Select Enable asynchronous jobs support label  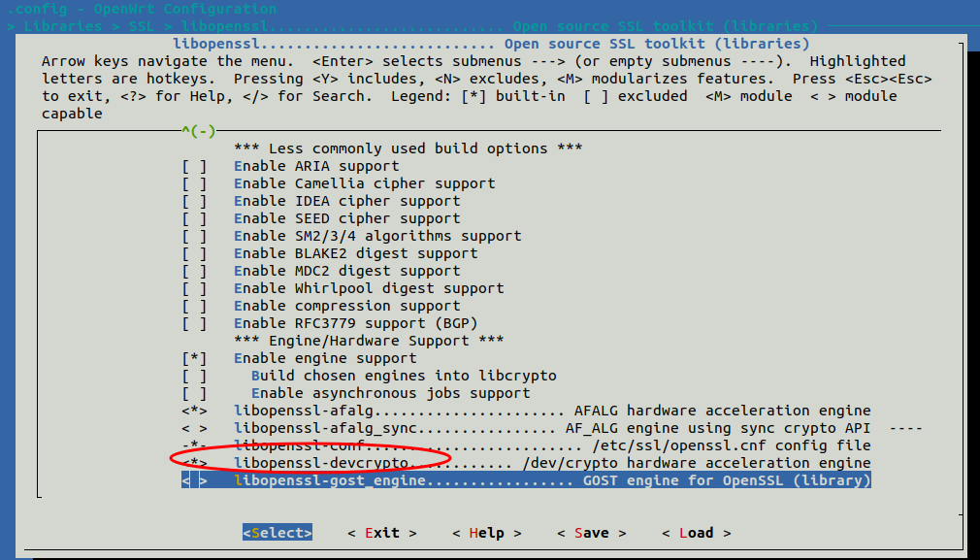(x=391, y=394)
